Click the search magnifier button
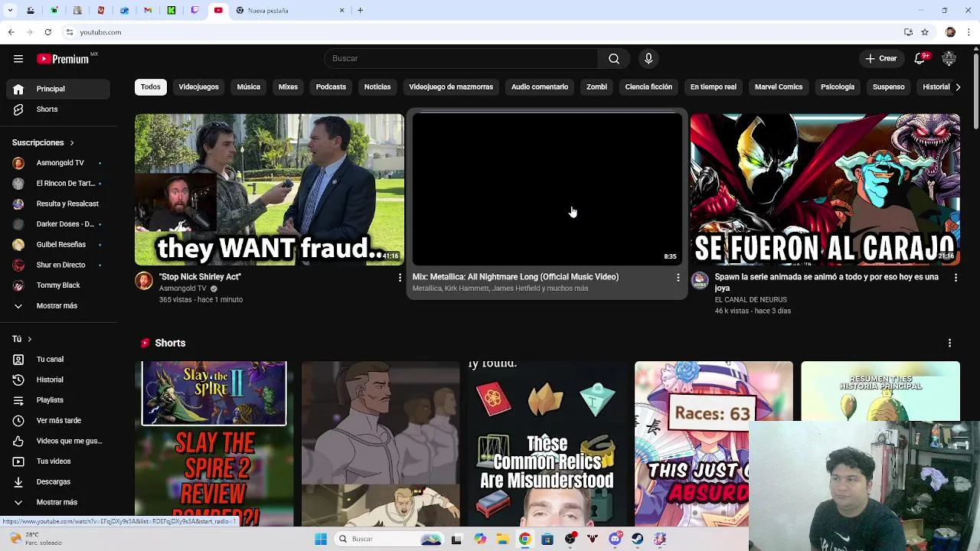 [614, 59]
